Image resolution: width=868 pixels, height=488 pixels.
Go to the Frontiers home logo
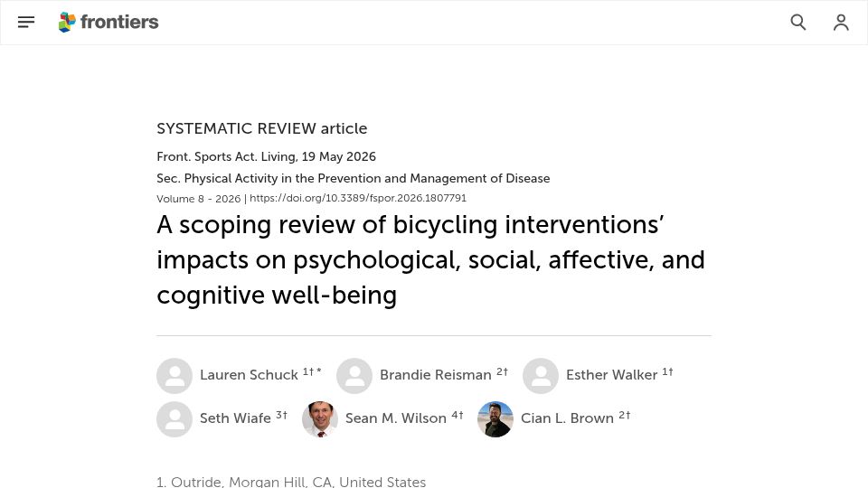coord(108,22)
